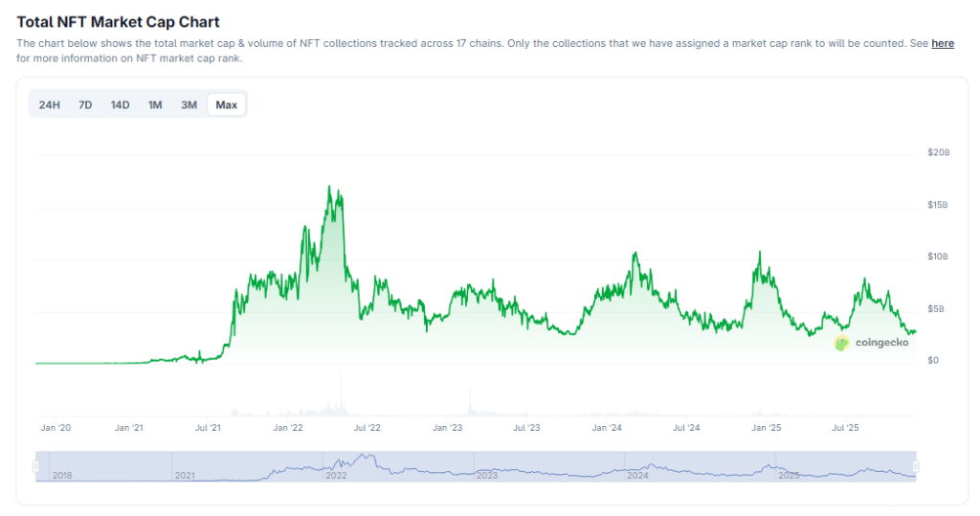Click the $20B y-axis label
This screenshot has width=980, height=516.
pyautogui.click(x=938, y=153)
